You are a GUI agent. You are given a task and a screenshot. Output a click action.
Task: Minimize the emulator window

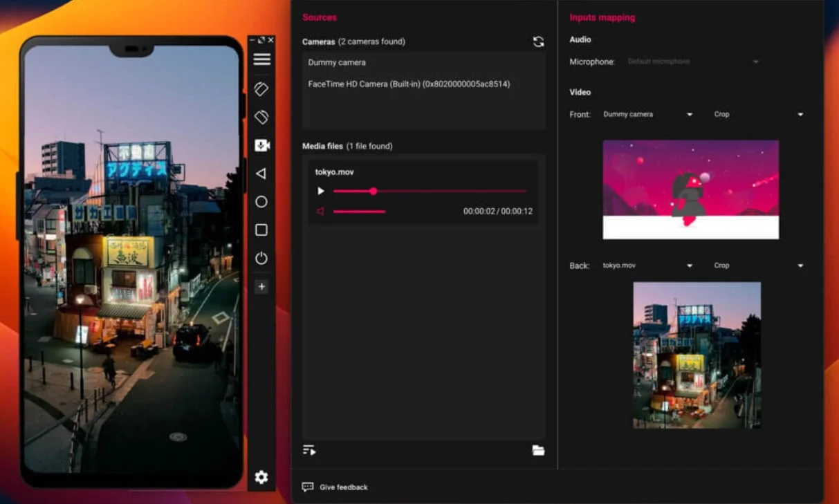tap(252, 40)
